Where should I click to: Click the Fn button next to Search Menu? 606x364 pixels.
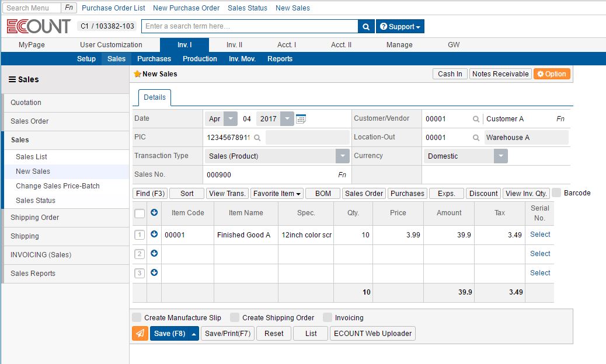69,8
